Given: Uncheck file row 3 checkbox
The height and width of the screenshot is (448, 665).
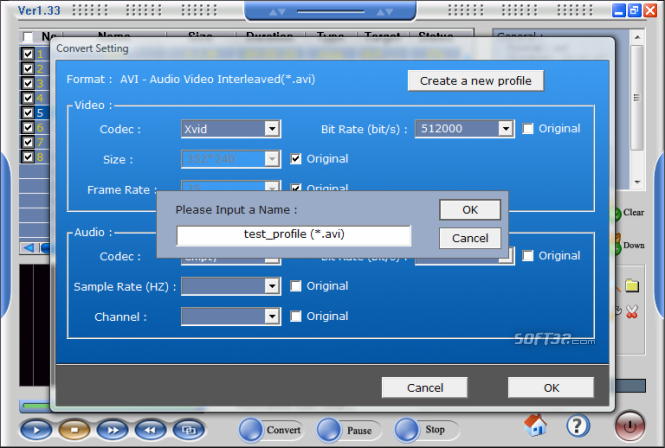Looking at the screenshot, I should pos(28,83).
